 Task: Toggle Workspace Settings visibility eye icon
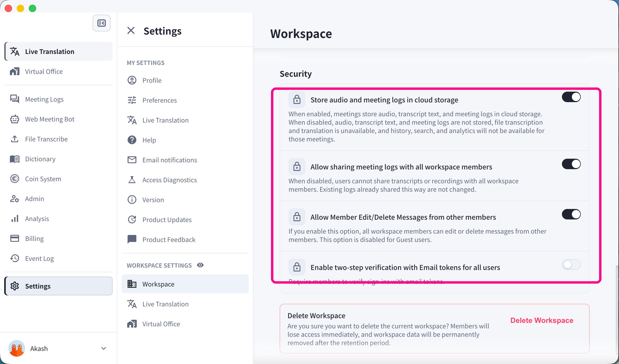click(200, 265)
